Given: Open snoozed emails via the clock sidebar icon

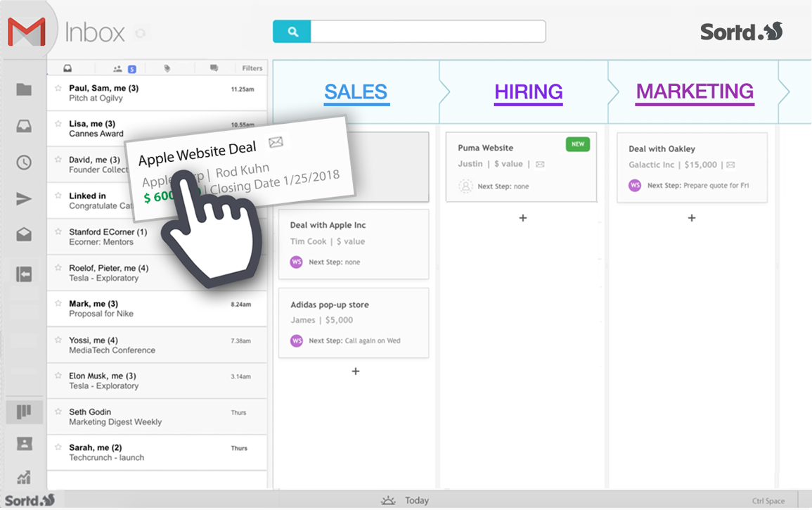Looking at the screenshot, I should (x=24, y=163).
